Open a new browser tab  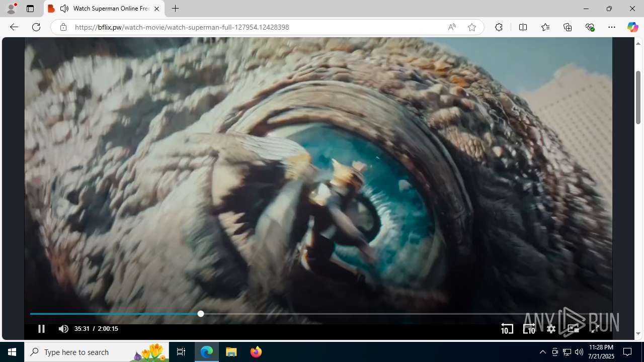pos(175,9)
